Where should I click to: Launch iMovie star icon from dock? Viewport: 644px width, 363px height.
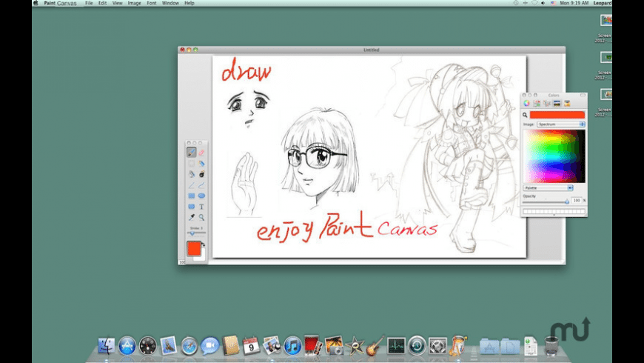[355, 346]
